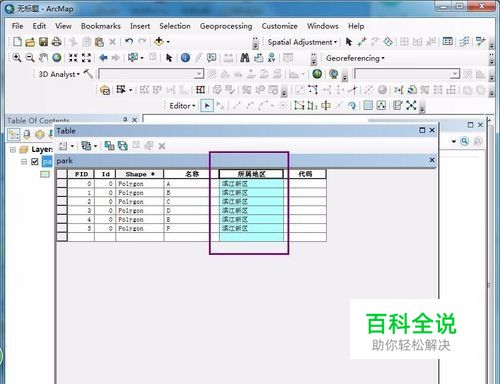Open the Georeferencing dropdown menu
The image size is (500, 384).
[x=355, y=58]
